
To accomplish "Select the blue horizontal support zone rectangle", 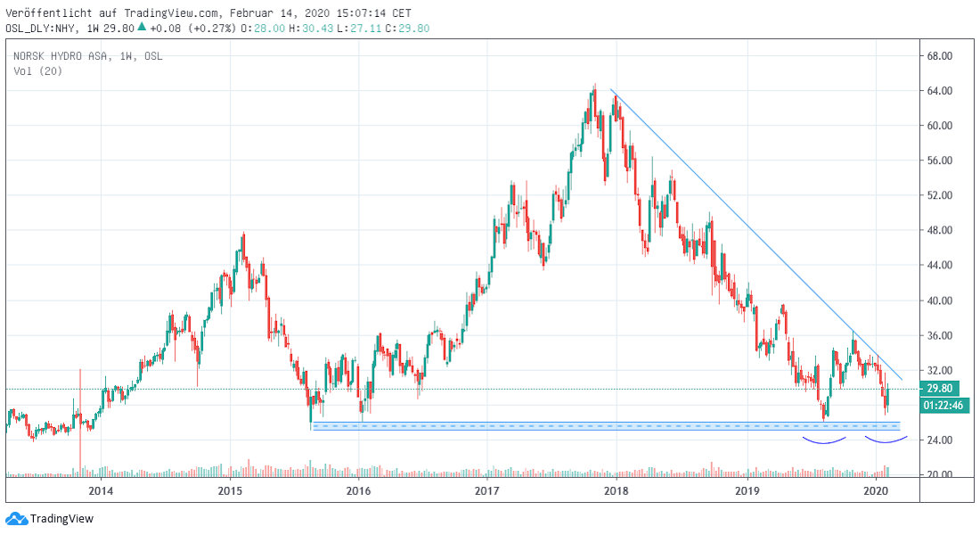I will click(x=606, y=426).
